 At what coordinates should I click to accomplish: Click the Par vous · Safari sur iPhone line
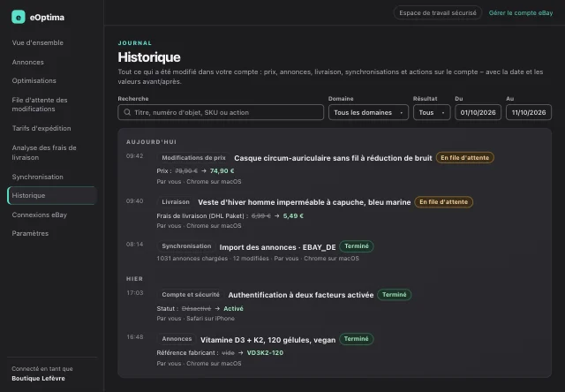(x=195, y=319)
